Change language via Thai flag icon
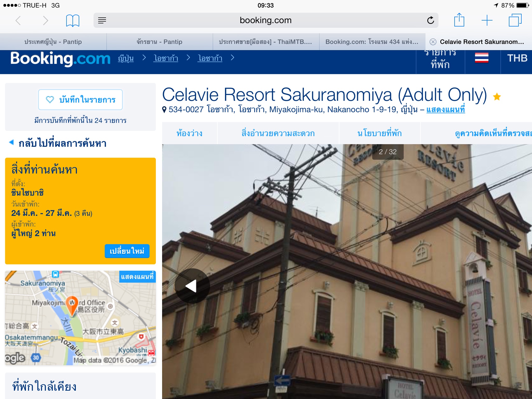 pos(482,58)
